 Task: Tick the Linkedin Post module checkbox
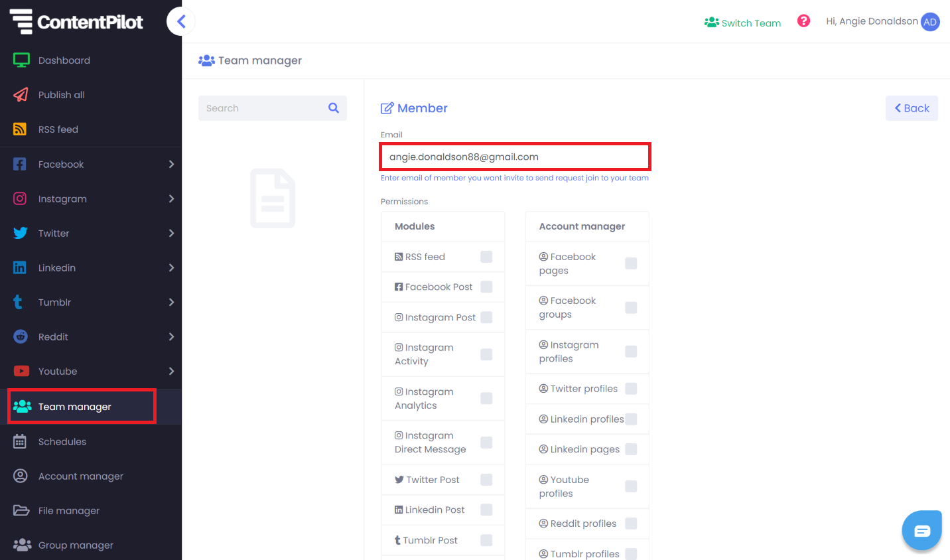tap(486, 510)
